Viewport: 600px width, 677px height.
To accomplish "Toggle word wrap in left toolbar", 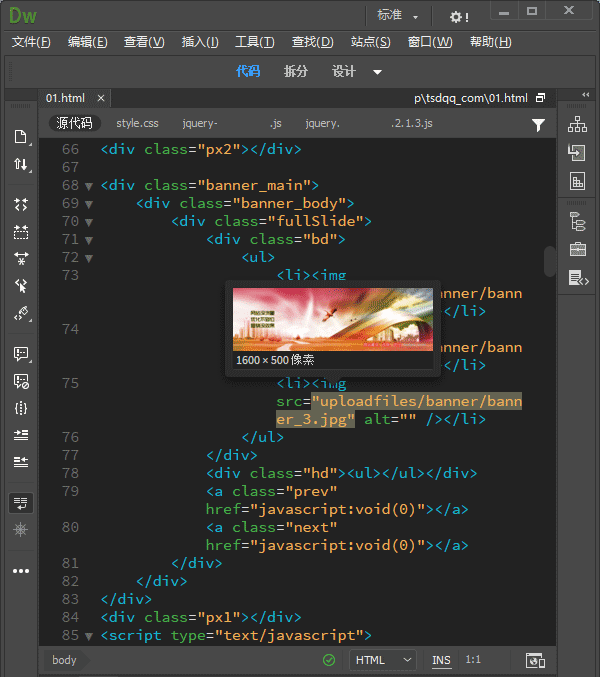I will point(20,502).
